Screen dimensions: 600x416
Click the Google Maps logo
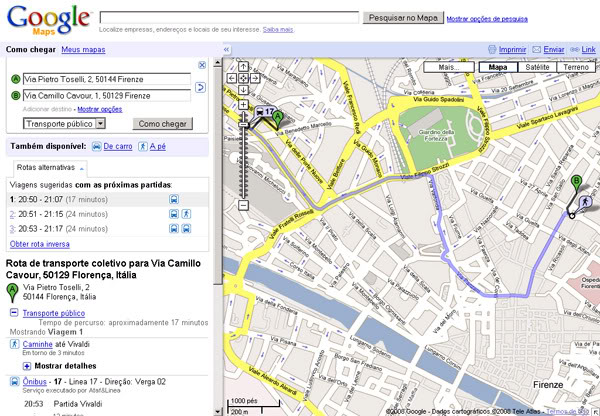click(x=48, y=21)
